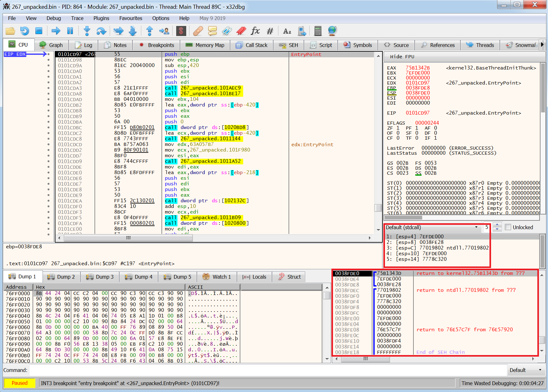Click the Hide FPU button
The height and width of the screenshot is (392, 548).
(x=402, y=57)
